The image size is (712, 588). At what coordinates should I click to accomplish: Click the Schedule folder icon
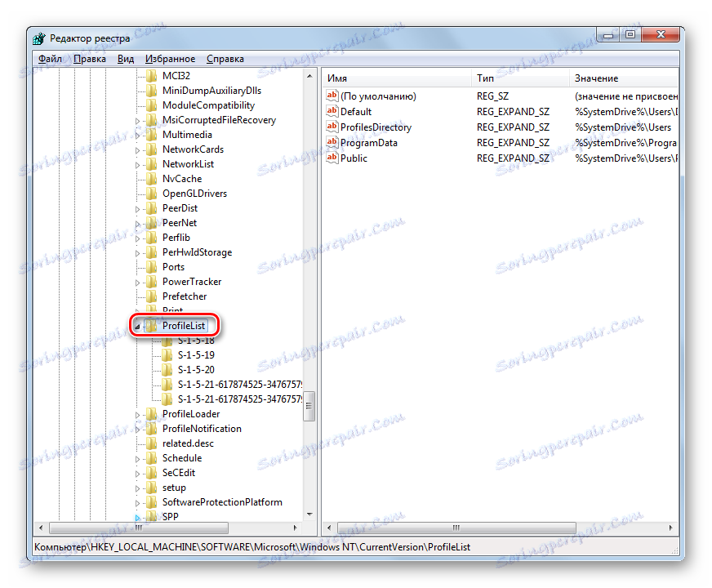point(152,458)
